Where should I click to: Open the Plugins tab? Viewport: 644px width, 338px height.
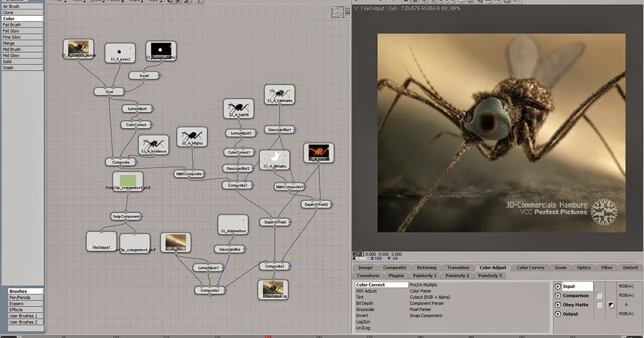[396, 275]
